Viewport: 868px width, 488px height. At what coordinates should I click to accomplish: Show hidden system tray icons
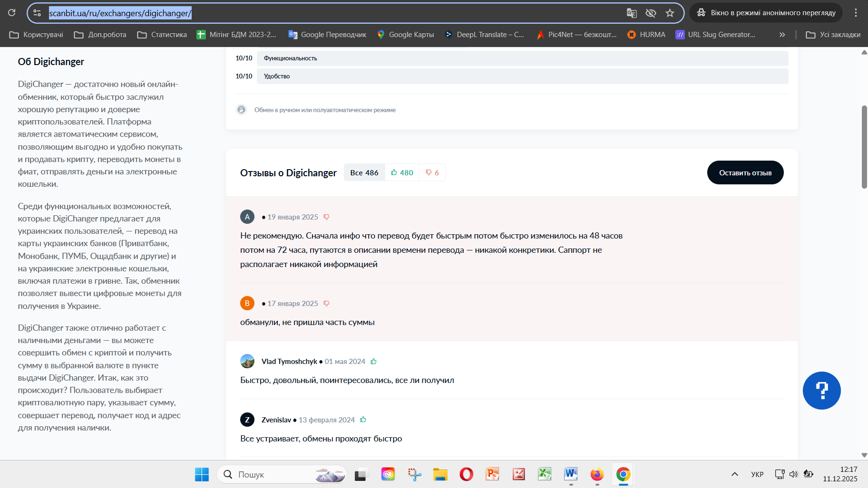pos(735,474)
